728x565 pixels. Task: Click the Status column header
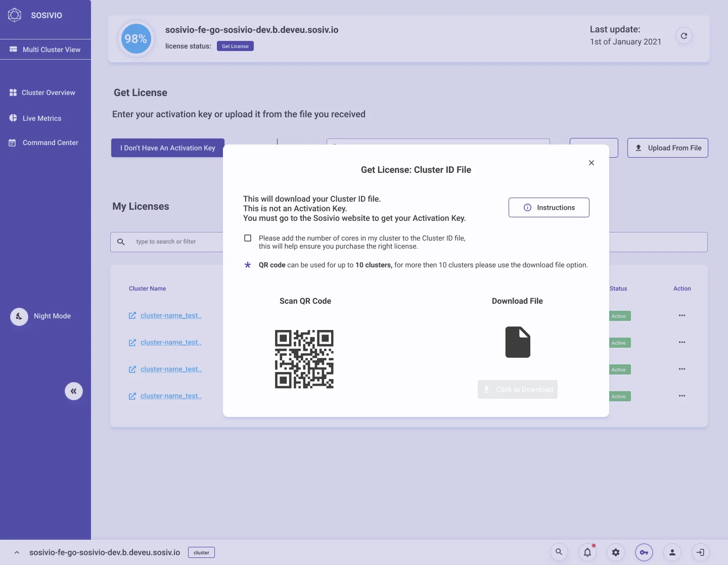point(618,289)
